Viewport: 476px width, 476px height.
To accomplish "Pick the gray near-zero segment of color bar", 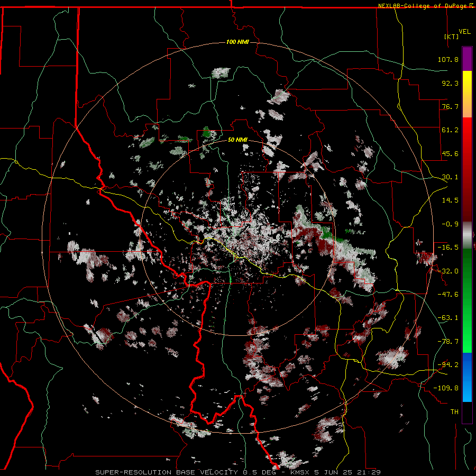I will click(x=467, y=235).
